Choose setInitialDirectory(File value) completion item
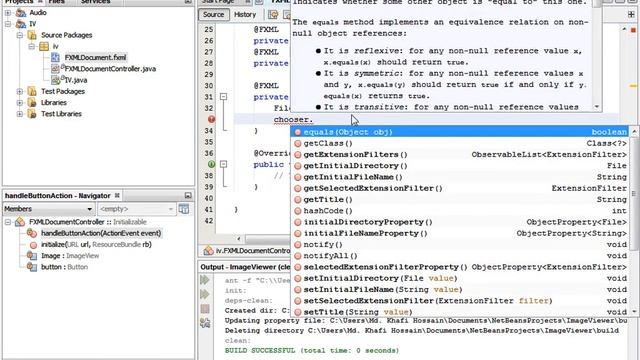Screen dimensions: 640x360 [460, 278]
